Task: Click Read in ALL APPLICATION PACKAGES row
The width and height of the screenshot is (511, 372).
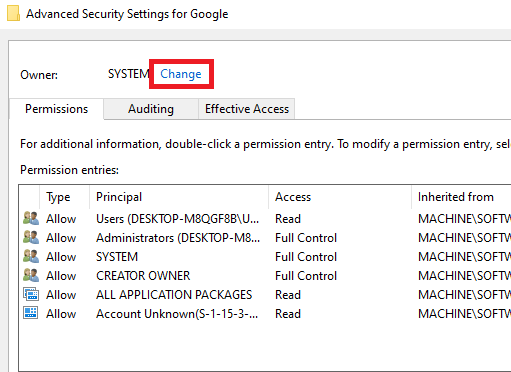Action: point(288,295)
